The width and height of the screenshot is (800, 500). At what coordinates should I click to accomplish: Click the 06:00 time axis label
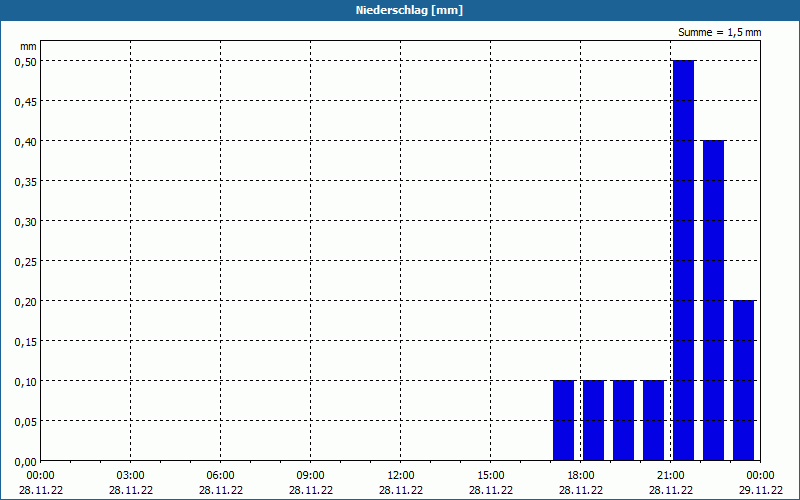pyautogui.click(x=220, y=476)
